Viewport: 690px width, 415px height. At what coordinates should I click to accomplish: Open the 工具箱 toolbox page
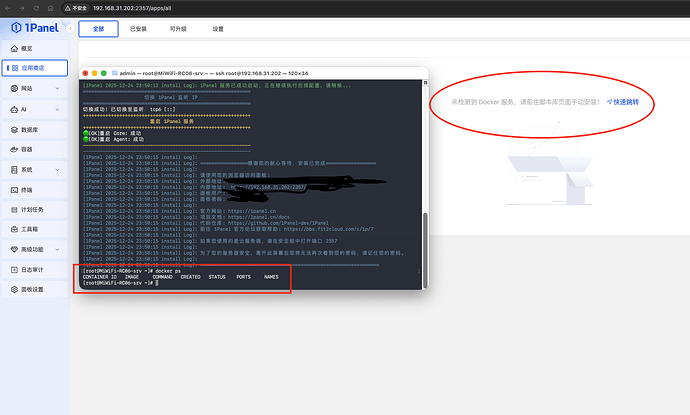coord(29,229)
